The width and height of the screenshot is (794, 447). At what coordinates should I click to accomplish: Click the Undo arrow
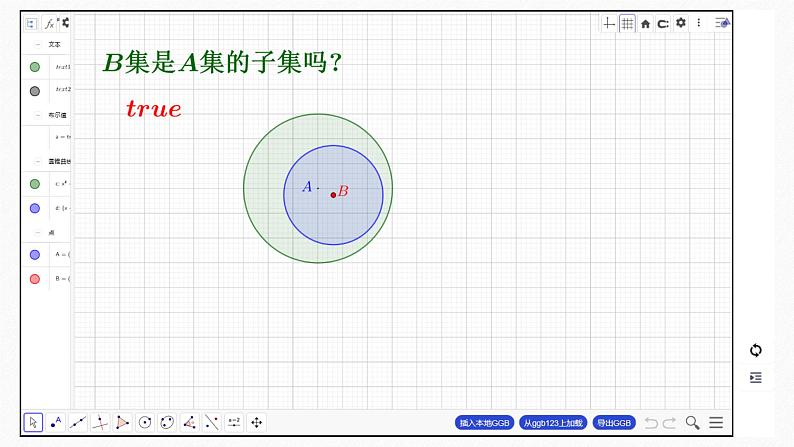pos(651,423)
